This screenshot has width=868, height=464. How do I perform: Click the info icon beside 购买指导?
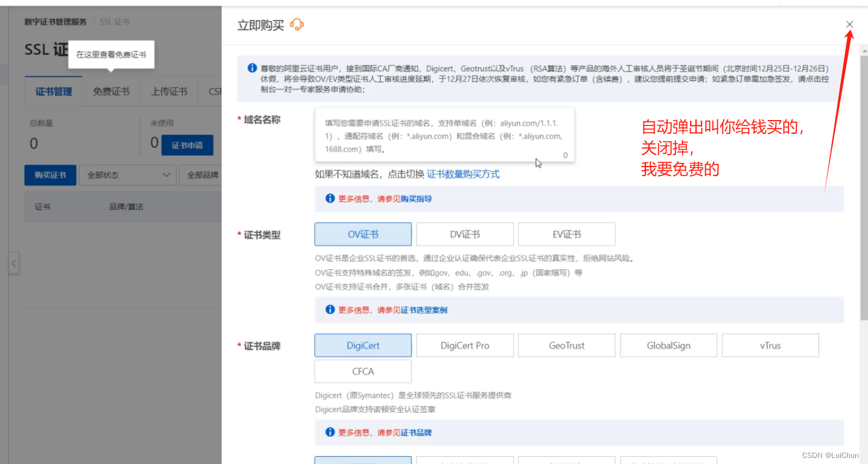(x=330, y=199)
